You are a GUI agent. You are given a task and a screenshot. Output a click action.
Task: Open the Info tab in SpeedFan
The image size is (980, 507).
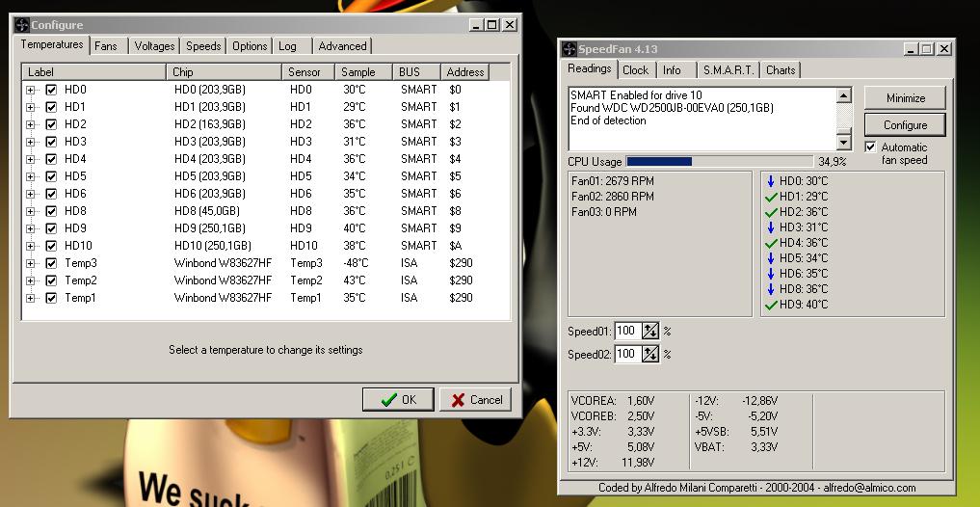tap(675, 70)
